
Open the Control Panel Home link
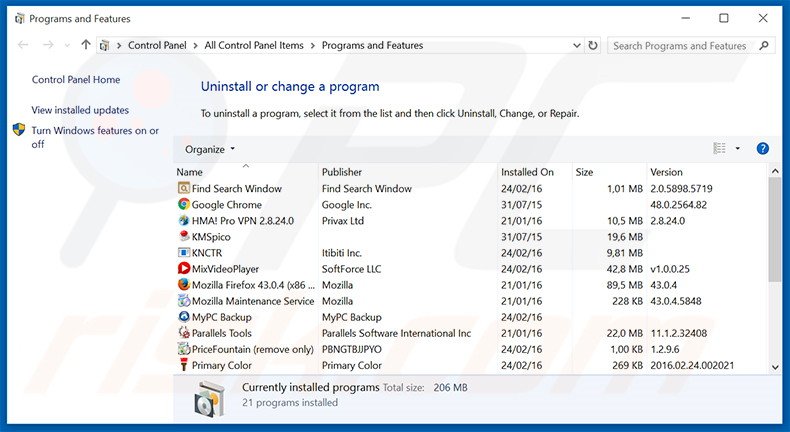76,80
